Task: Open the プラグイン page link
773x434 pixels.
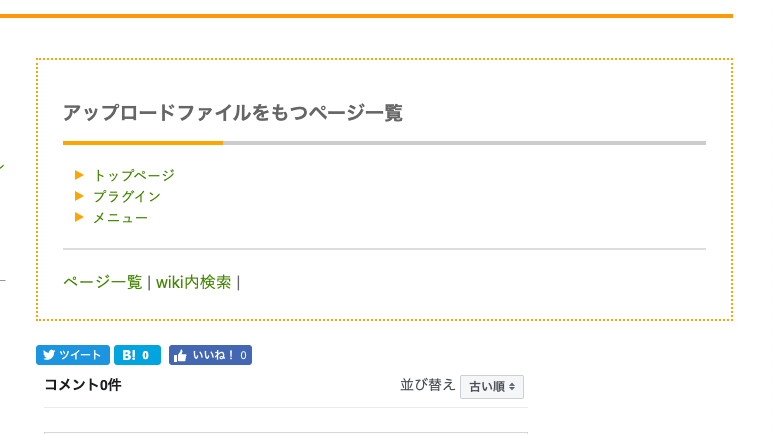Action: (127, 196)
